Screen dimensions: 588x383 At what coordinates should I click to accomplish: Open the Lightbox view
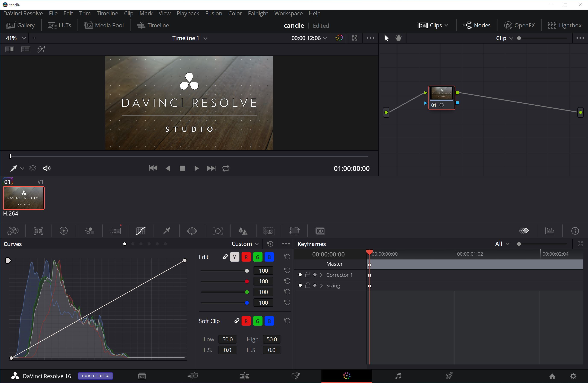pos(565,25)
